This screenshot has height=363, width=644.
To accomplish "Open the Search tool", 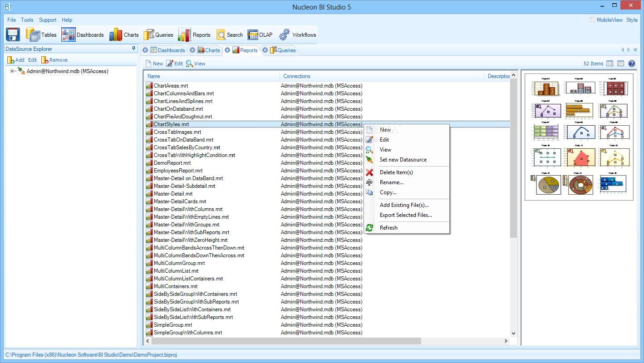I will tap(230, 34).
